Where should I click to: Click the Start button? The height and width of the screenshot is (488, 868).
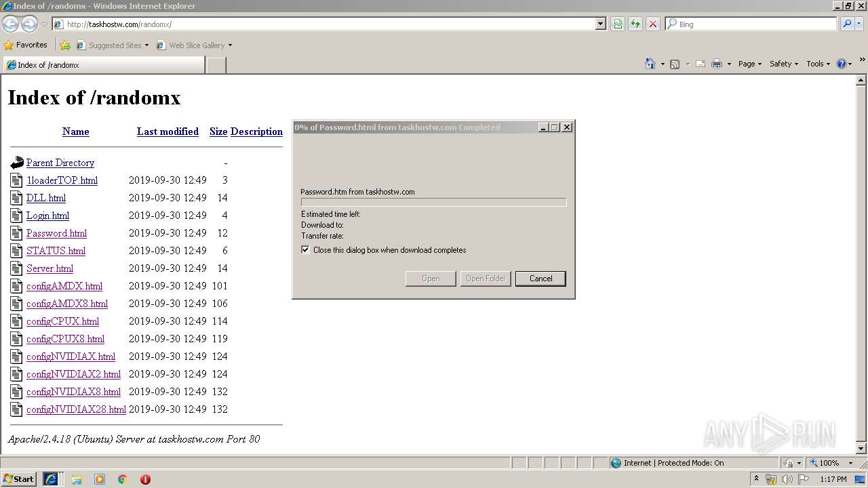[x=19, y=479]
